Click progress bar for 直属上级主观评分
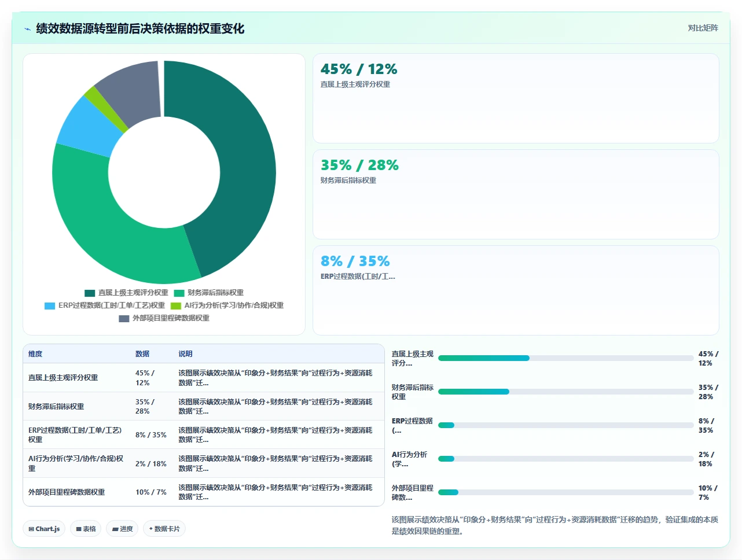 tap(565, 358)
